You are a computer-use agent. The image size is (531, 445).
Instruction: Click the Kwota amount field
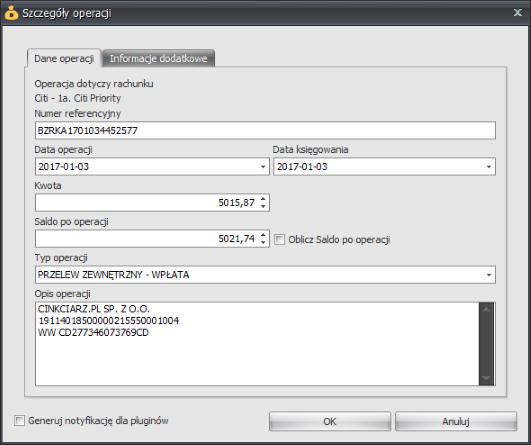[148, 203]
